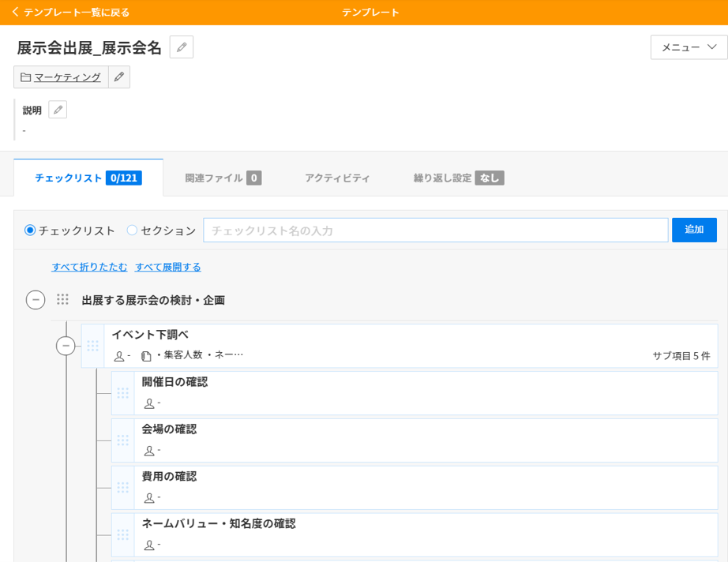The width and height of the screenshot is (728, 562).
Task: Click drag handle of 開催日の確認 row
Action: (123, 393)
